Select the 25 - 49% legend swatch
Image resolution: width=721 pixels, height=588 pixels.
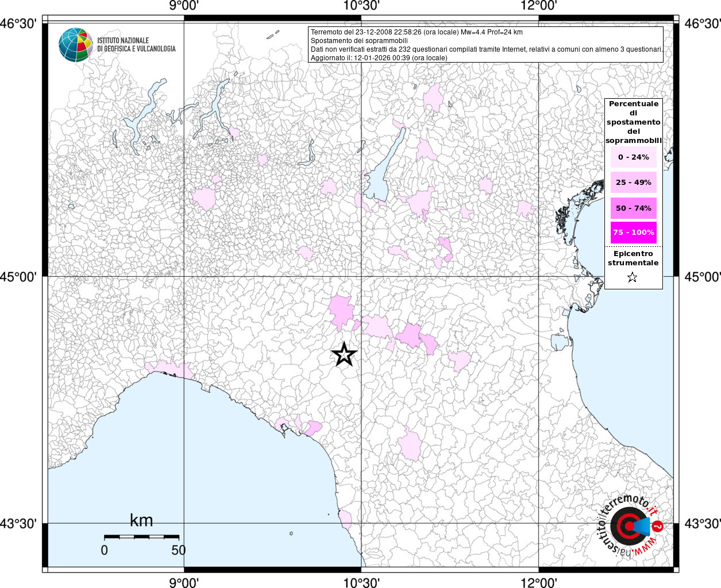(x=634, y=182)
